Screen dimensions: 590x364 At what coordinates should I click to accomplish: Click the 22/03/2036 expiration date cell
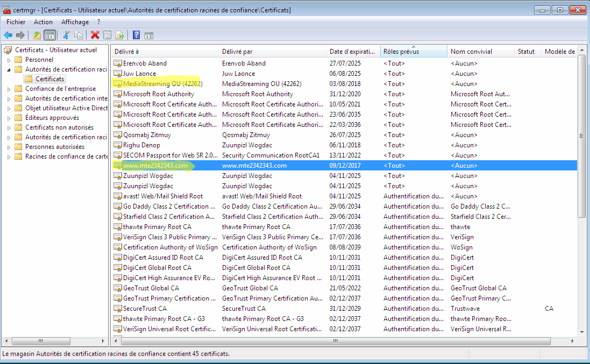pyautogui.click(x=345, y=124)
